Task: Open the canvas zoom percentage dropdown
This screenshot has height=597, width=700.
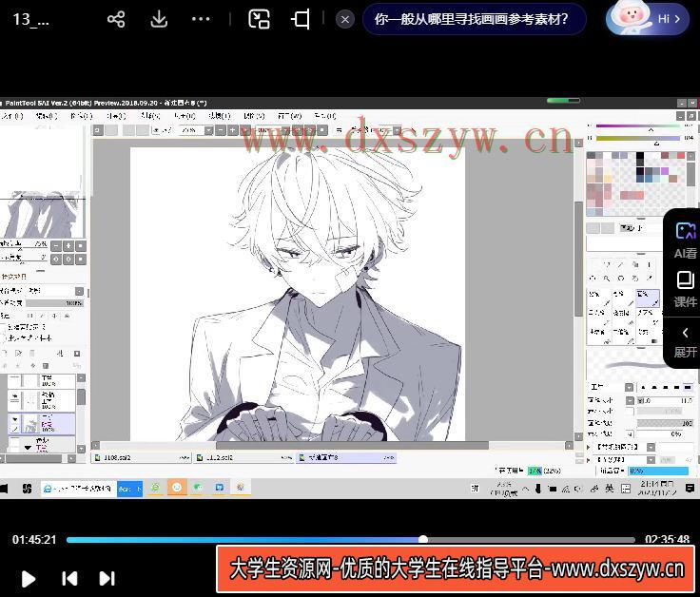Action: (x=208, y=130)
